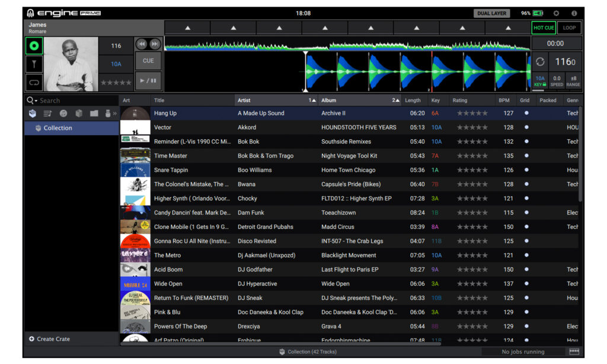Click the USB drive icon in library toolbar
This screenshot has height=364, width=607.
click(107, 113)
